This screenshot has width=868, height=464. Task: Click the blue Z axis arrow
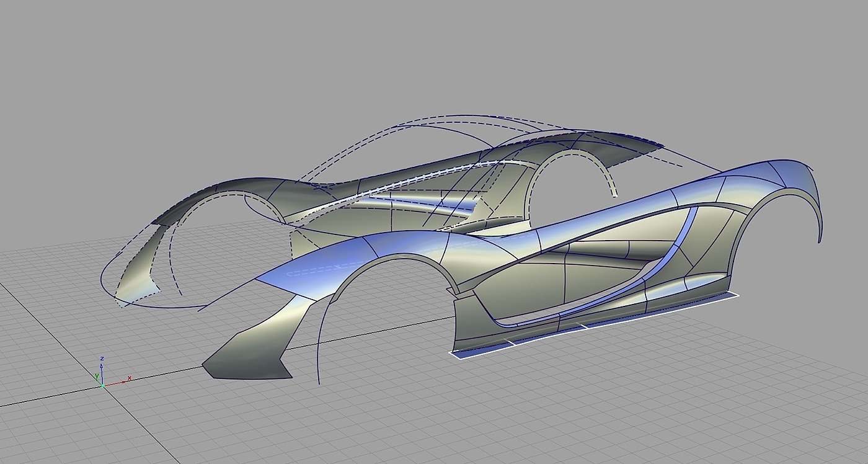[102, 366]
